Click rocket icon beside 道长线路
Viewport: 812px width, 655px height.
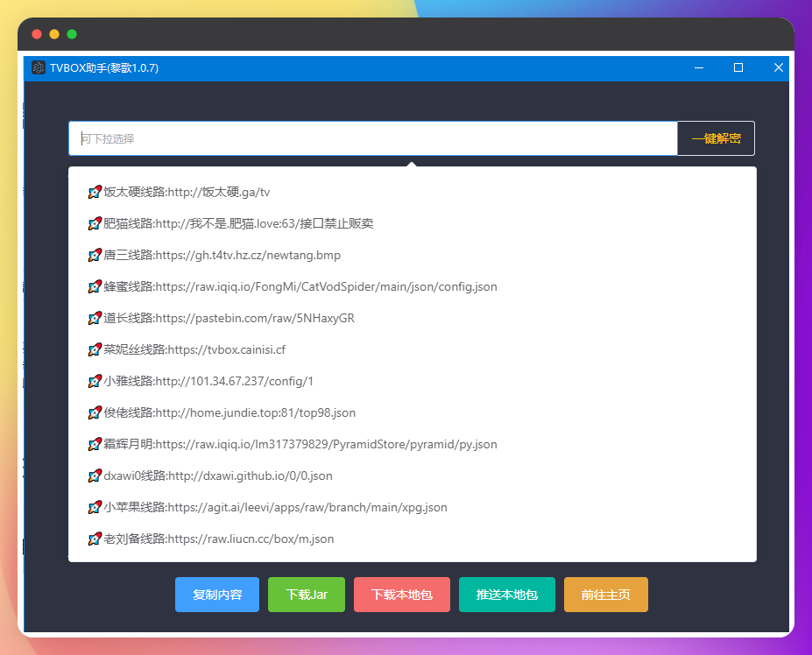pos(95,319)
